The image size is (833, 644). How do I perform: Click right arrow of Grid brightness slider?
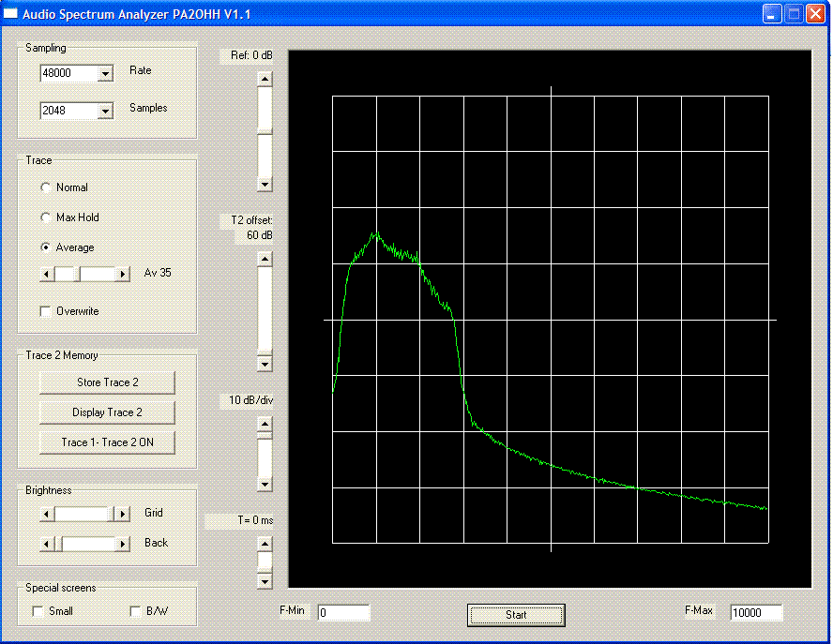coord(121,514)
